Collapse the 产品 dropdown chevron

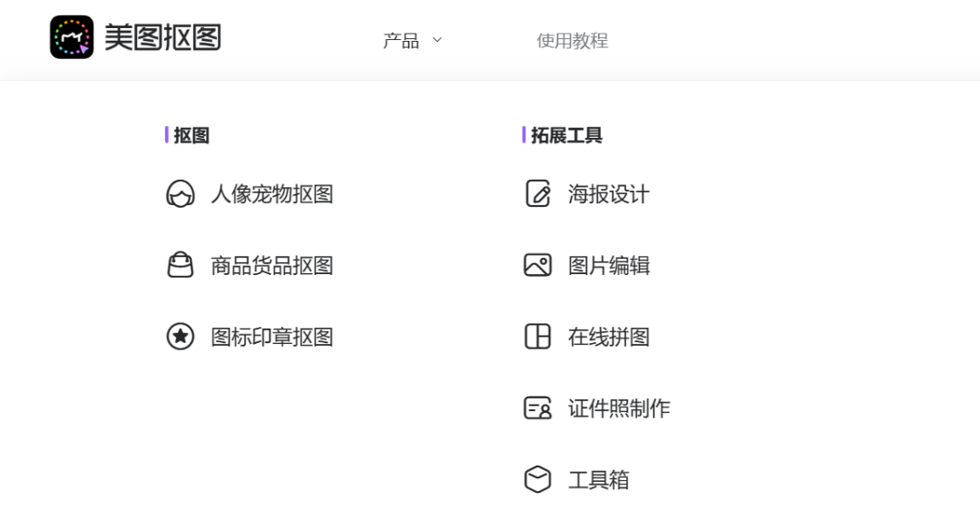[x=437, y=40]
